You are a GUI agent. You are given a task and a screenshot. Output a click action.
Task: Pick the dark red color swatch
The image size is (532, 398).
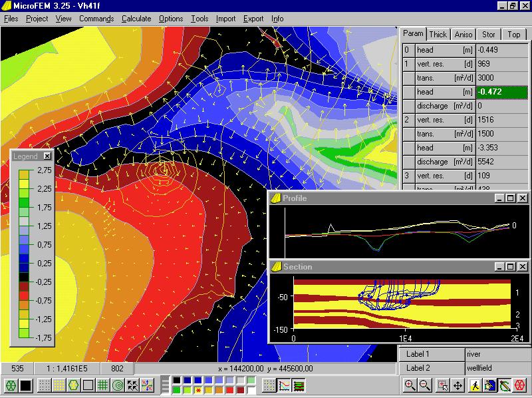pyautogui.click(x=241, y=390)
